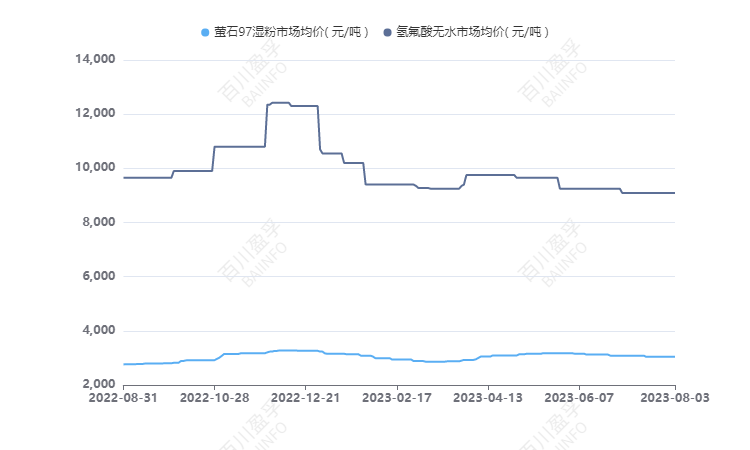
Task: Click the 4,000 y-axis tick label
Action: coord(100,330)
